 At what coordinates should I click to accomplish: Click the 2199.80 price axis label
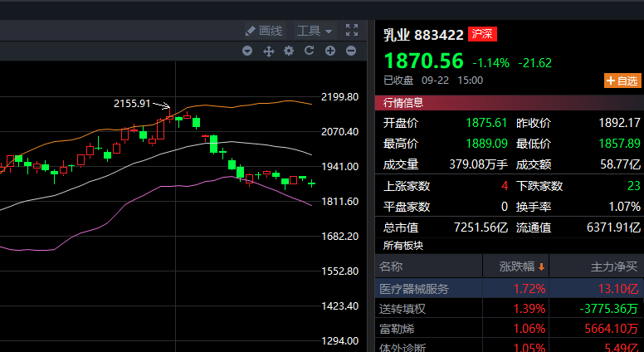339,97
